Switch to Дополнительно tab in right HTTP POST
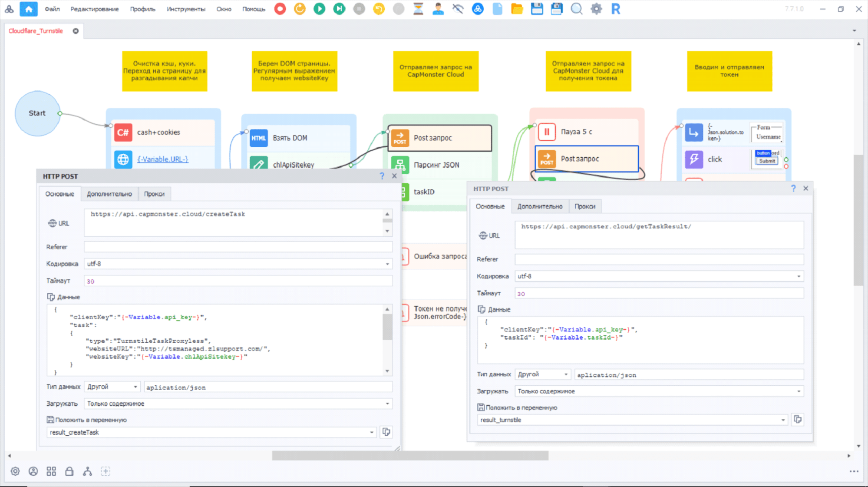Image resolution: width=868 pixels, height=487 pixels. (x=540, y=206)
